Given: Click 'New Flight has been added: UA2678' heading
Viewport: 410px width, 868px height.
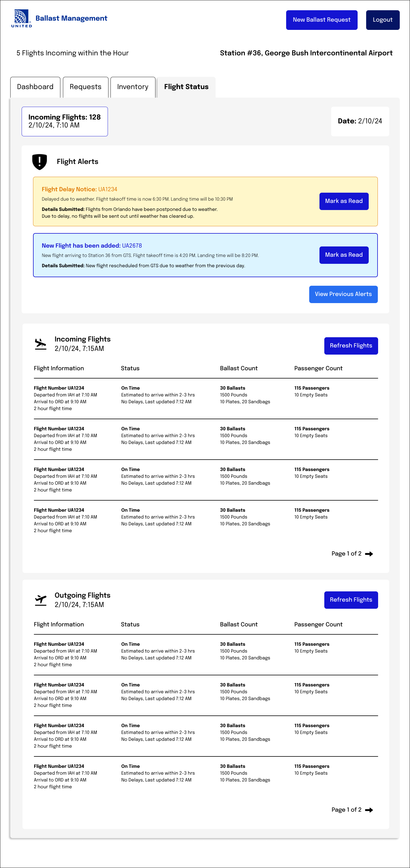Looking at the screenshot, I should pos(92,246).
